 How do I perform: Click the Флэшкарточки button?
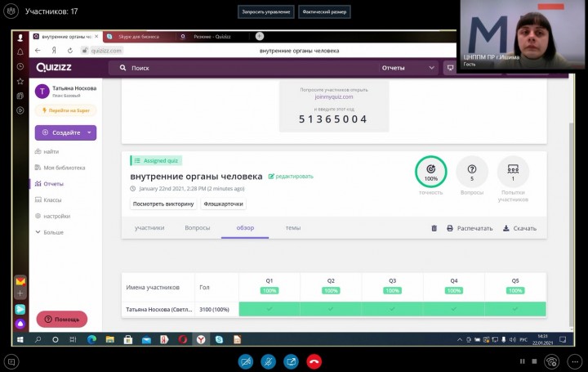point(223,204)
